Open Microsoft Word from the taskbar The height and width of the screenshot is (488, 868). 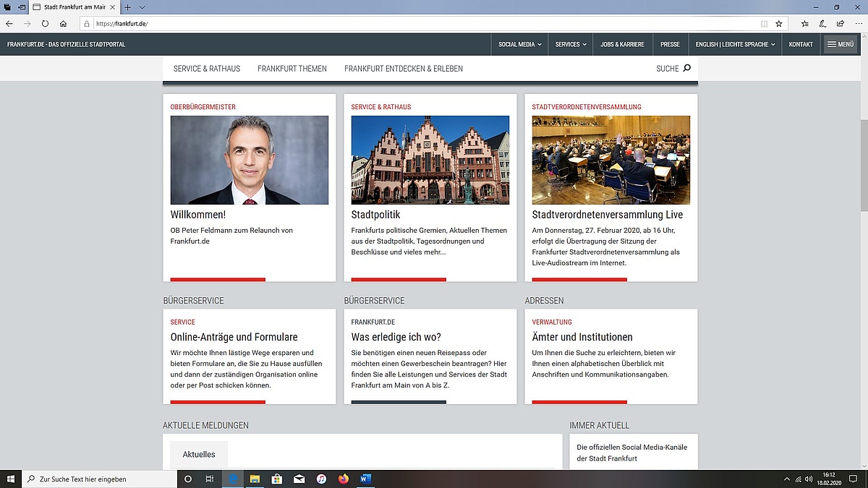click(x=365, y=479)
